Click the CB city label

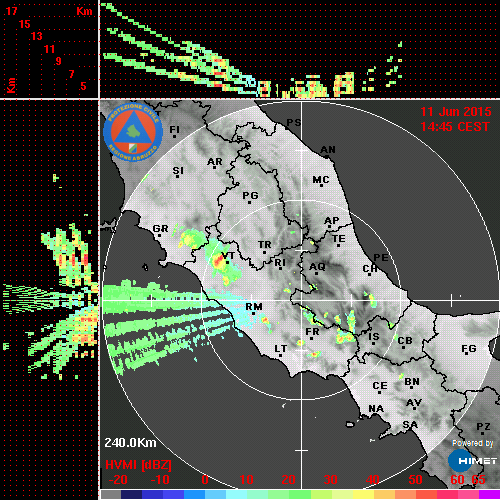click(x=405, y=341)
